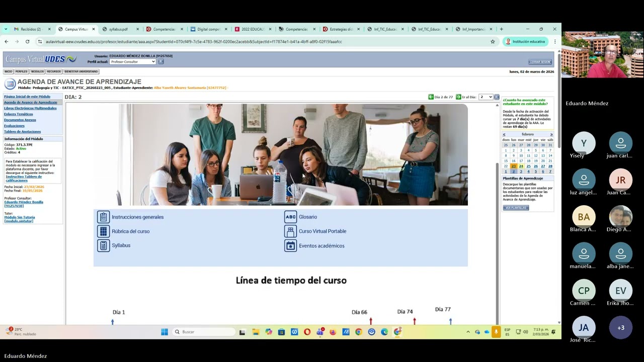Open Microsoft Edge from taskbar
The image size is (644, 362).
click(384, 332)
